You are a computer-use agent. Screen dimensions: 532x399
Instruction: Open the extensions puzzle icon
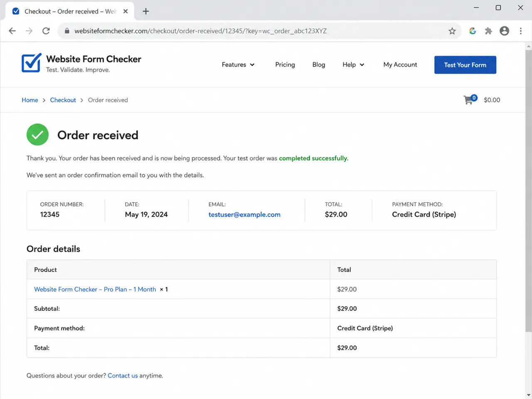point(488,31)
